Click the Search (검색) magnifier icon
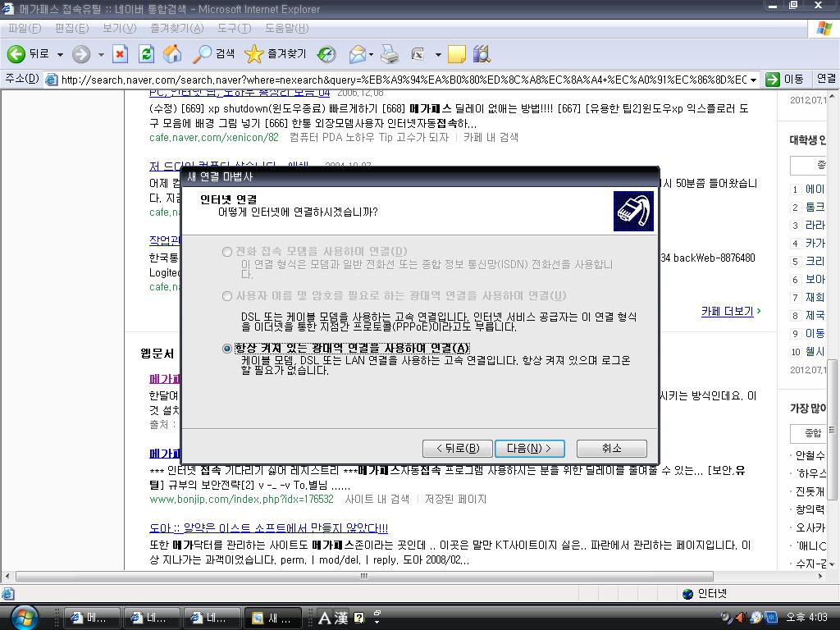 [202, 53]
